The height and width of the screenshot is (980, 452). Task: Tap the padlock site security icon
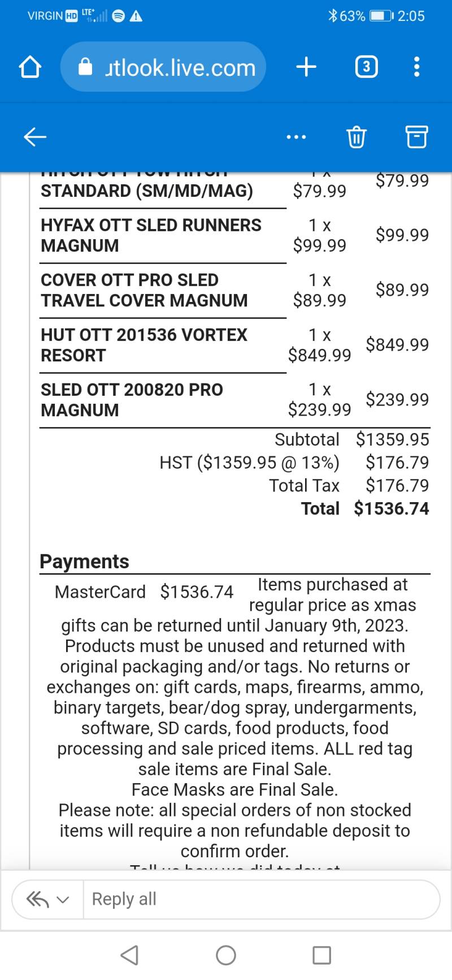pos(85,67)
